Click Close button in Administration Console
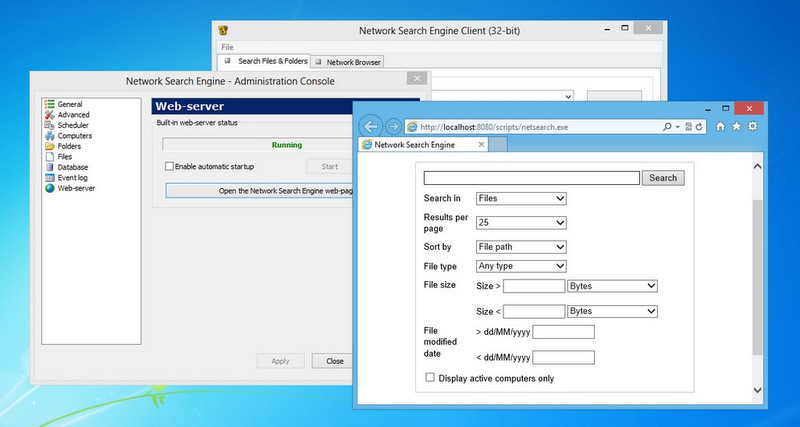The width and height of the screenshot is (800, 427). pyautogui.click(x=332, y=361)
